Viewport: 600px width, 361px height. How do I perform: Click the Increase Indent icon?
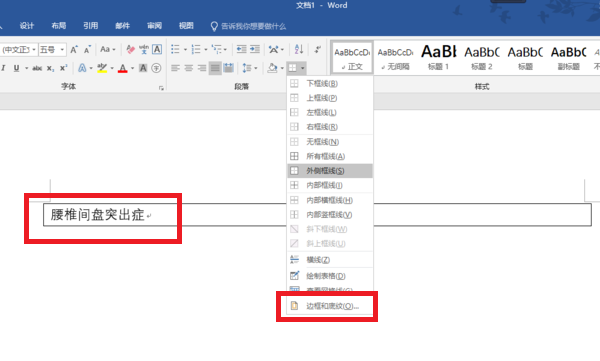(255, 49)
